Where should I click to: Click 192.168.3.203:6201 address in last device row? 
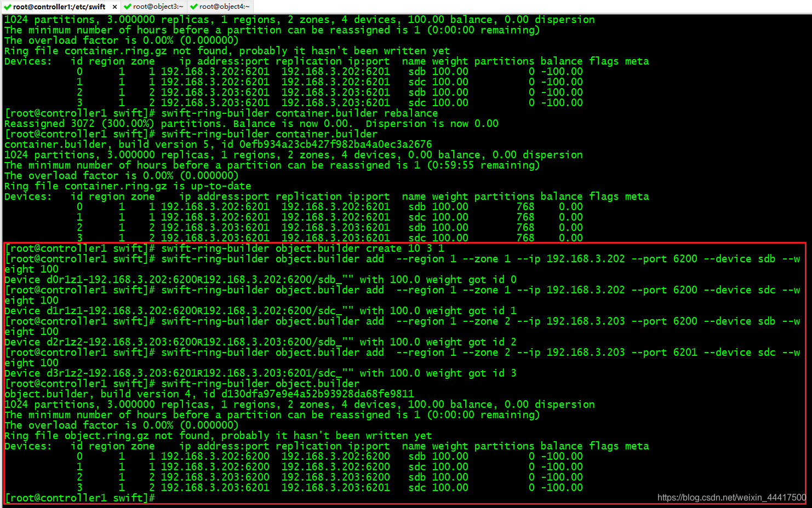click(x=215, y=487)
